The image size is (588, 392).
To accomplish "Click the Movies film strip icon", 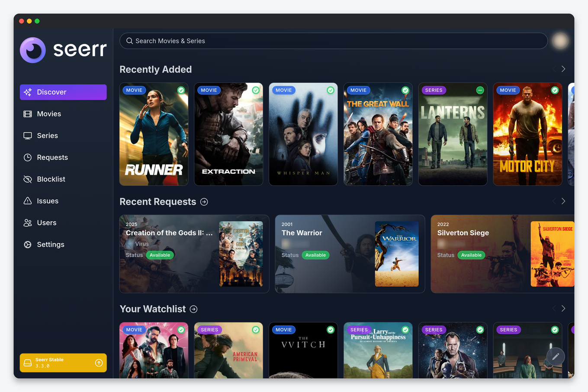I will (x=28, y=114).
